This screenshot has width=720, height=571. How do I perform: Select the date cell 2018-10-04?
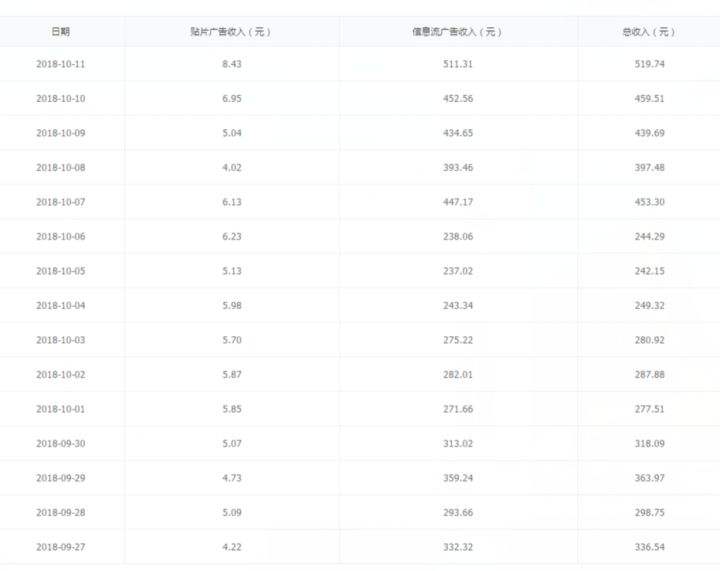[61, 305]
